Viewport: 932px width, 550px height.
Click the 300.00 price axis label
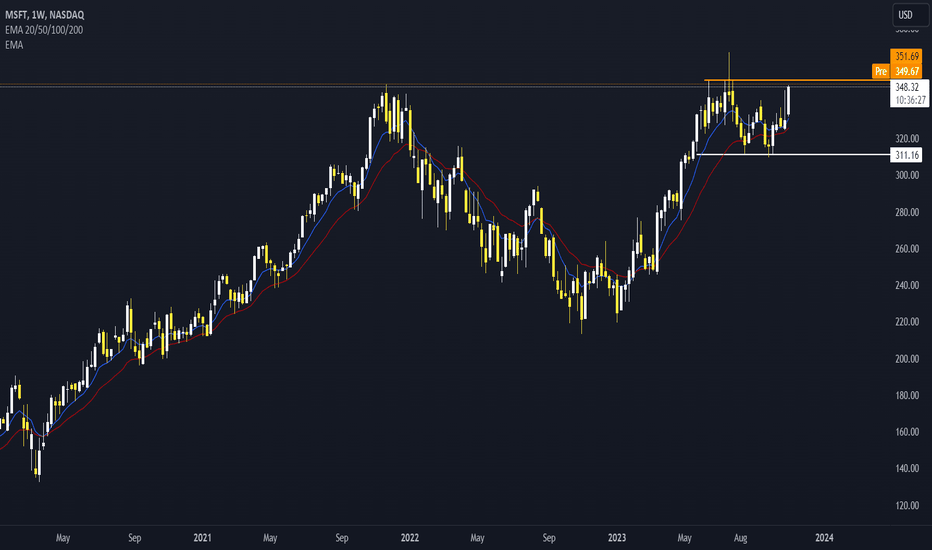[907, 175]
